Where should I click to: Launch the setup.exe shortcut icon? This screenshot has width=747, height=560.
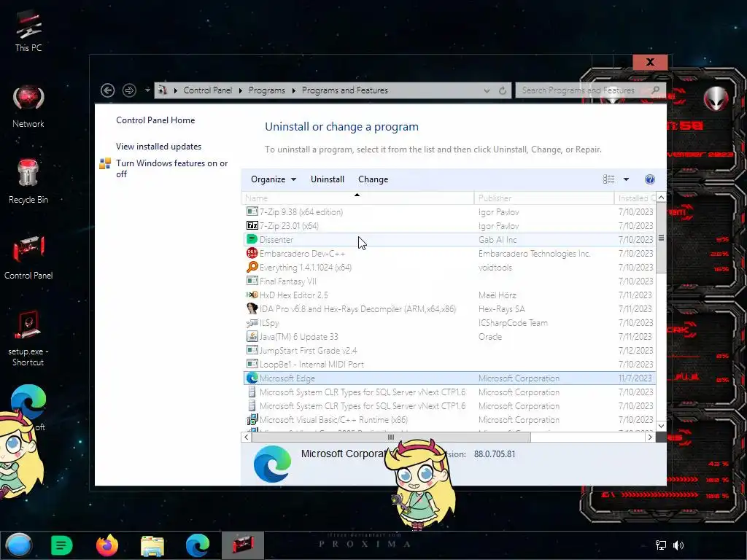[28, 338]
